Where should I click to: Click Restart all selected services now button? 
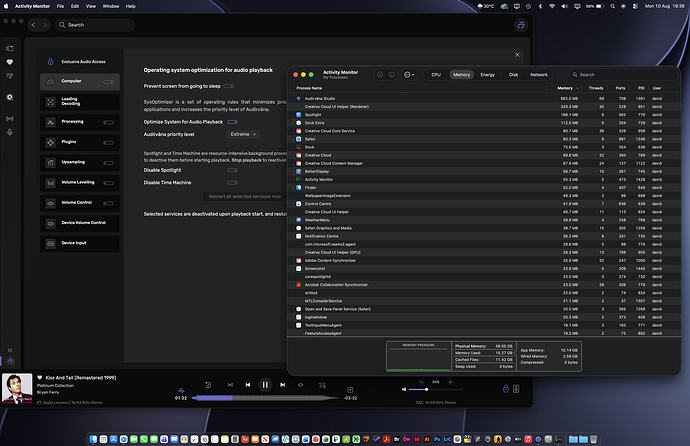tap(245, 197)
